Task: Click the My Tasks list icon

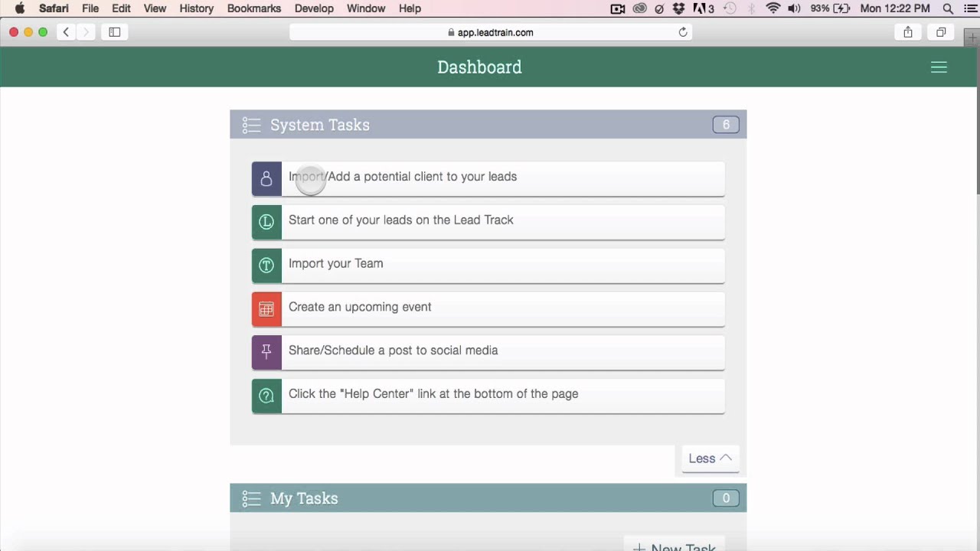Action: click(x=251, y=499)
